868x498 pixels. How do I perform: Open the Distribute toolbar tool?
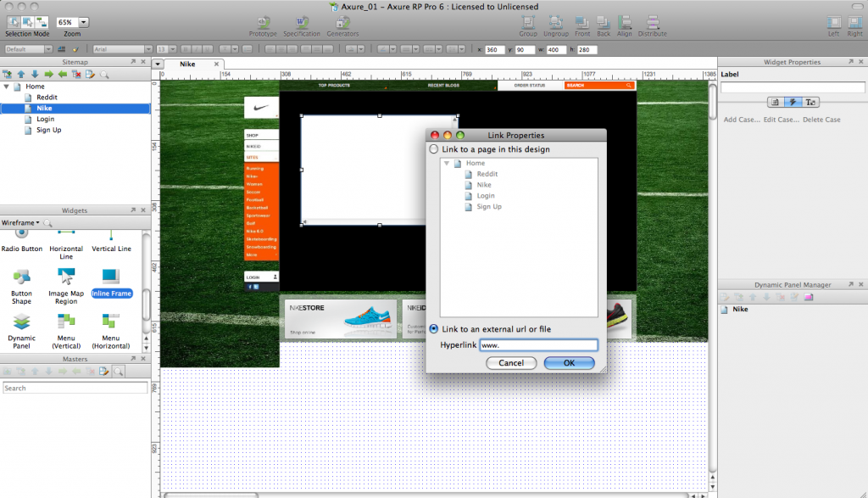653,26
